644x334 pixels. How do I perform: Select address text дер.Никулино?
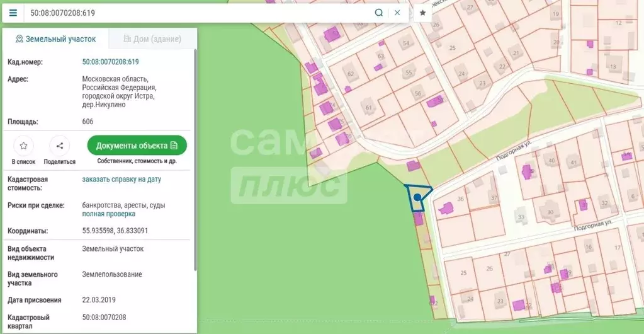click(104, 105)
